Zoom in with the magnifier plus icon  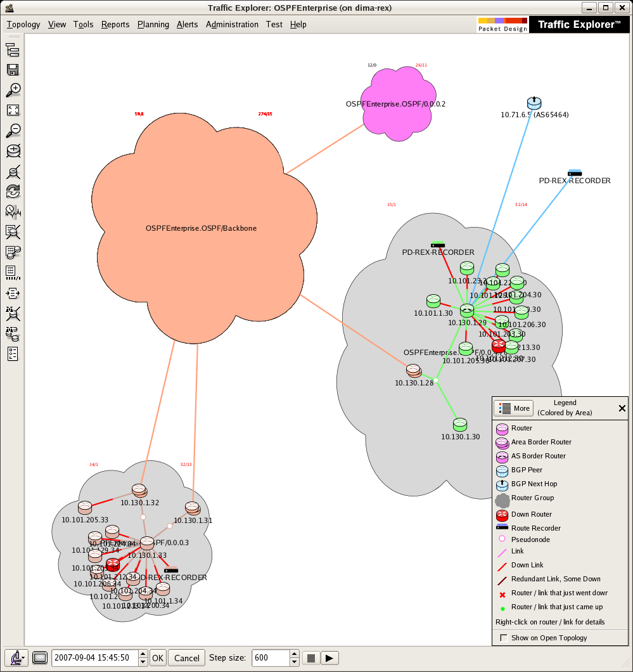point(13,90)
